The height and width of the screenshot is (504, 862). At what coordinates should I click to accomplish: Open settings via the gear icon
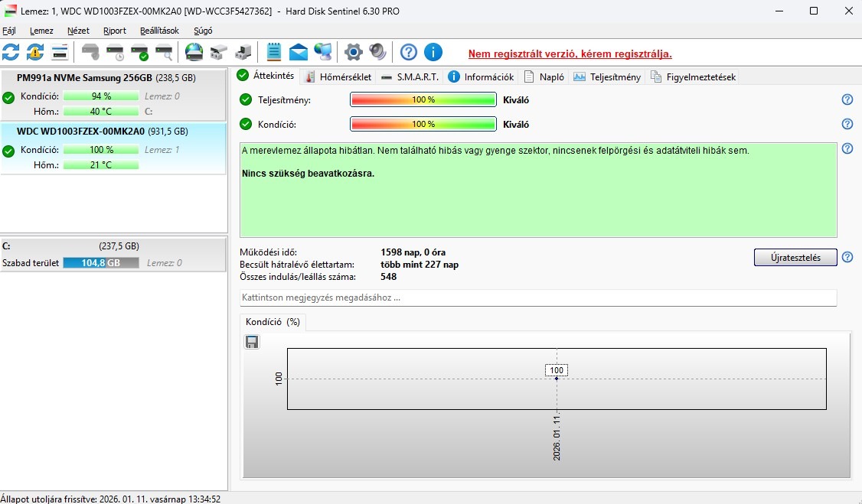pos(354,52)
